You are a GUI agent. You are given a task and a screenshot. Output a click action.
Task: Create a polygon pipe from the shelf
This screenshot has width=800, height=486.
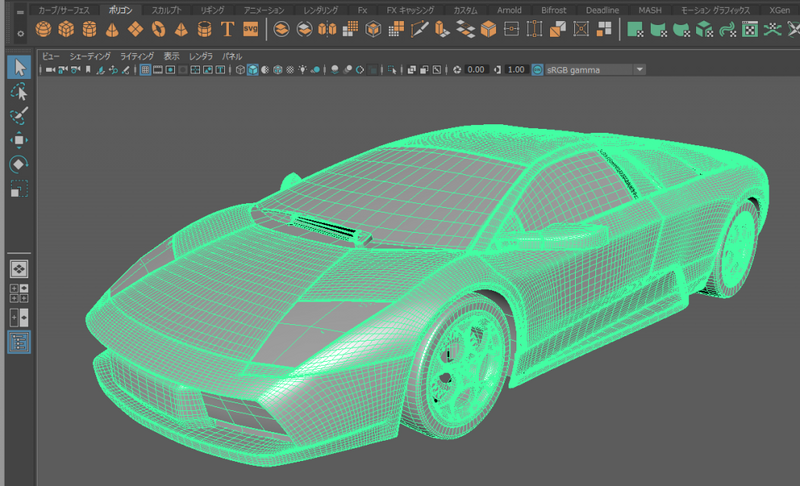(x=204, y=30)
